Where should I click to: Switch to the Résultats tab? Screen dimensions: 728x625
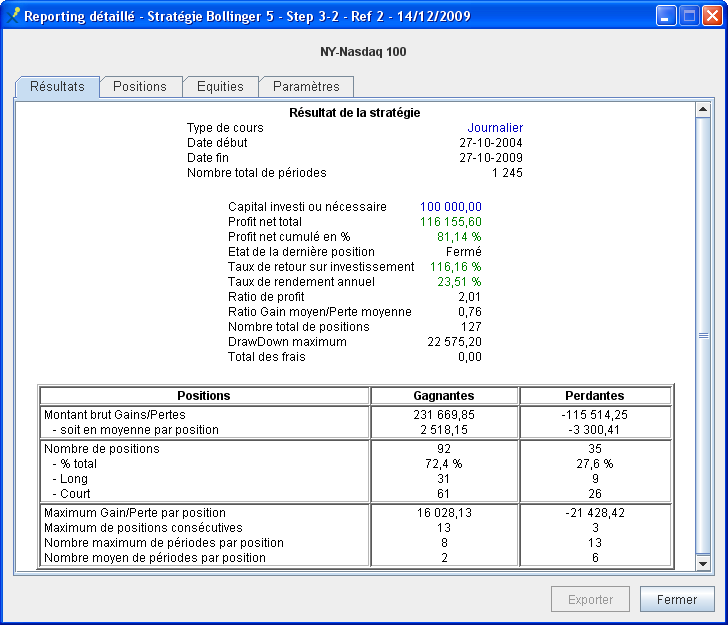click(x=57, y=87)
